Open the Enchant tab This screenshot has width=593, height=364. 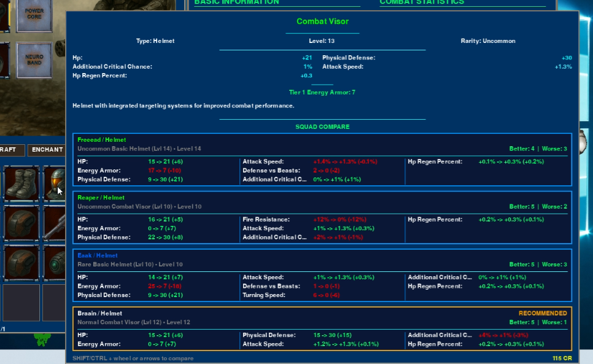[47, 150]
